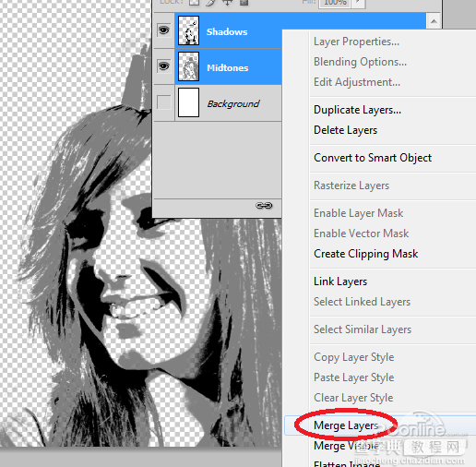Show the Background layer visibility box
The width and height of the screenshot is (476, 467).
164,102
